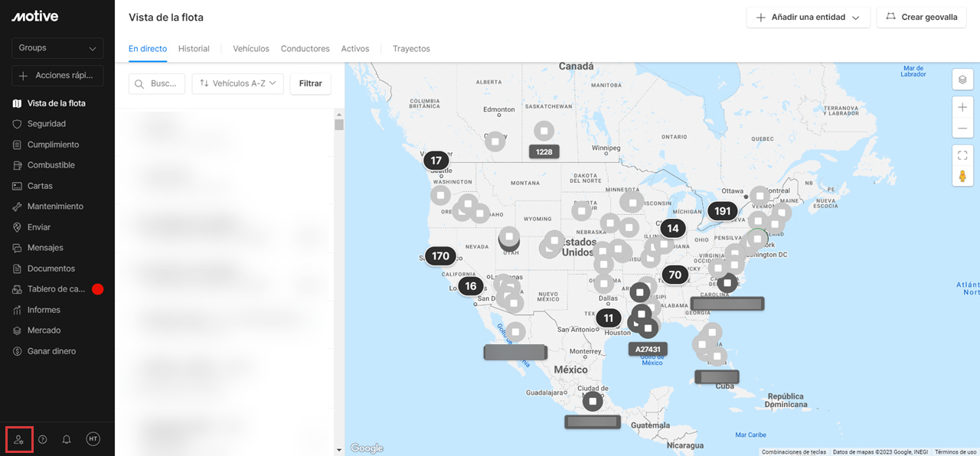Click the red alert dot beside Tablero

pos(97,289)
